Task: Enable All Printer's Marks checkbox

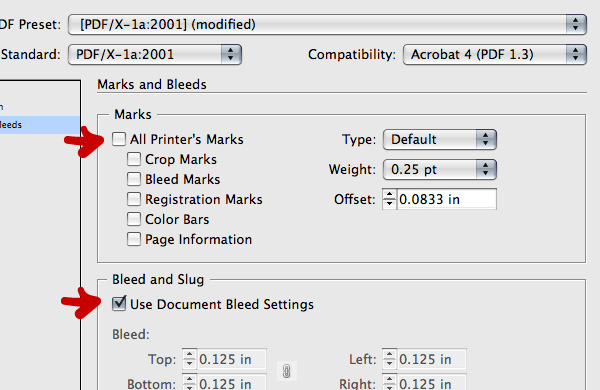Action: point(119,139)
